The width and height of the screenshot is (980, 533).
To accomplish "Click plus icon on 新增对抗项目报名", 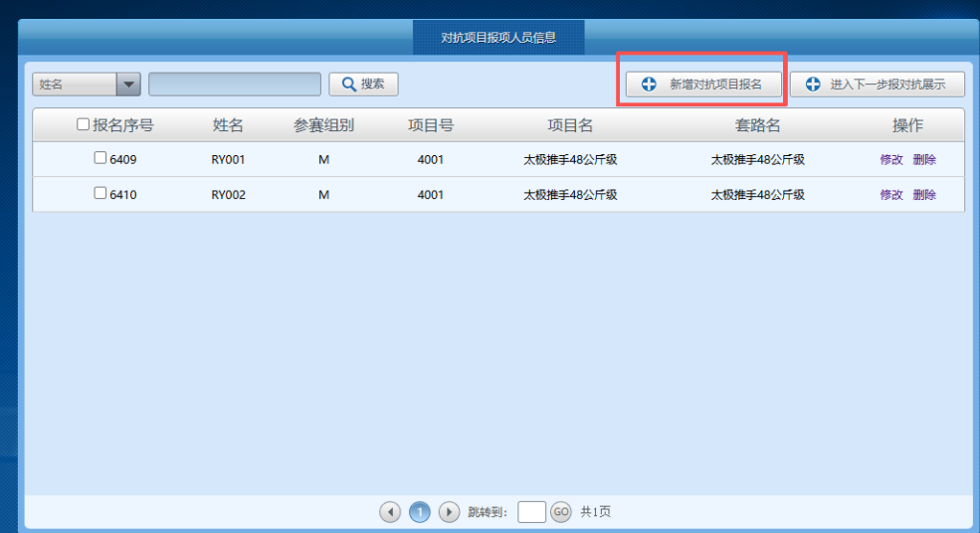I will tap(649, 85).
